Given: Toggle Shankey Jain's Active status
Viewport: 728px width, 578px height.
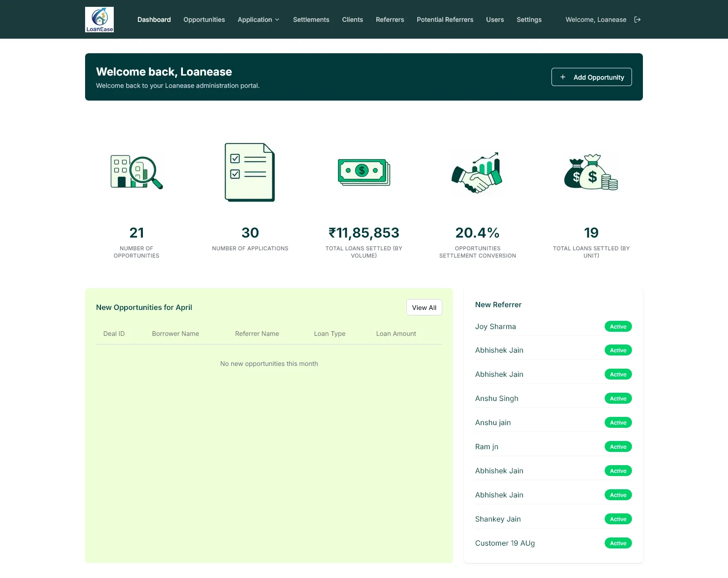Looking at the screenshot, I should pyautogui.click(x=617, y=519).
